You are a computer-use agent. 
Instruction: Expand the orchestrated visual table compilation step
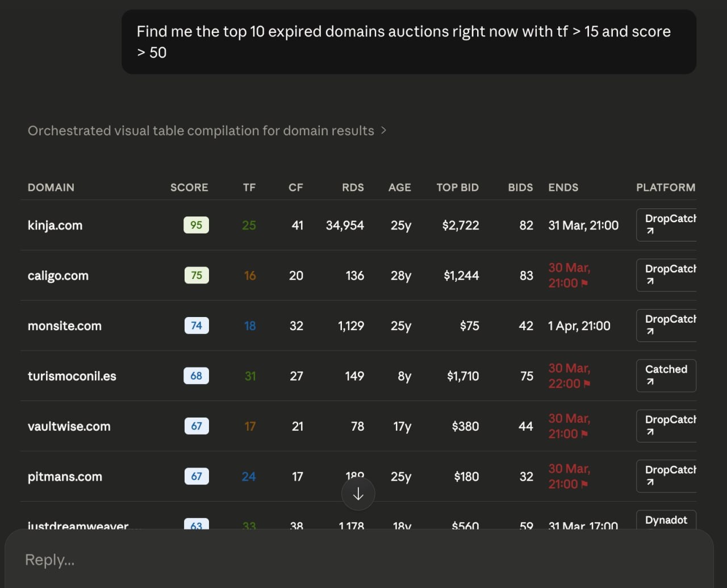tap(207, 131)
